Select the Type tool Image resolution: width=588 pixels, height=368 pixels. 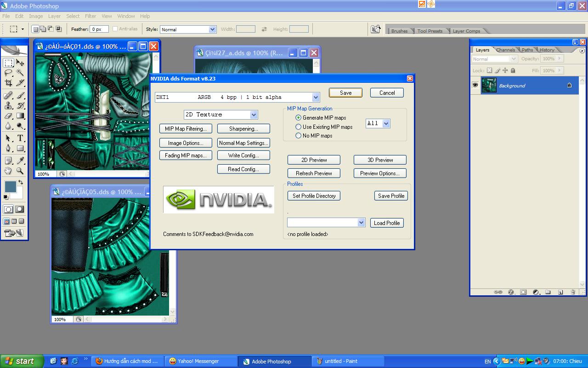pos(20,138)
